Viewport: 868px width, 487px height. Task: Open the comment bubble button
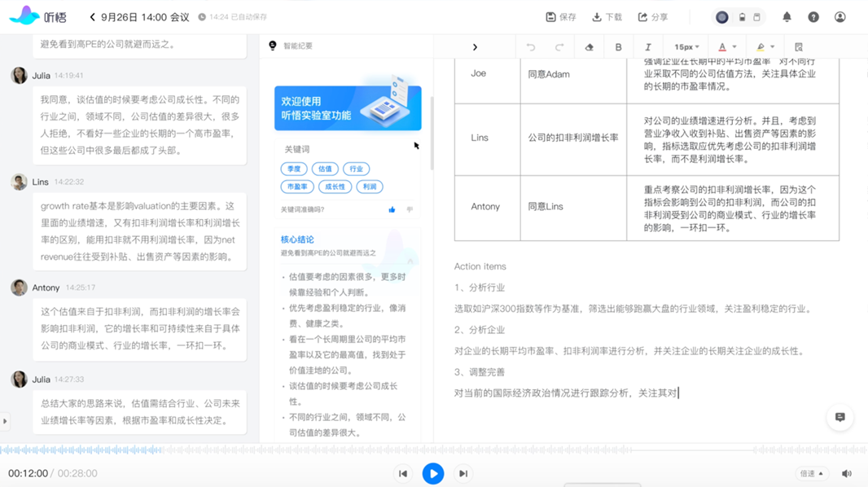coord(840,417)
